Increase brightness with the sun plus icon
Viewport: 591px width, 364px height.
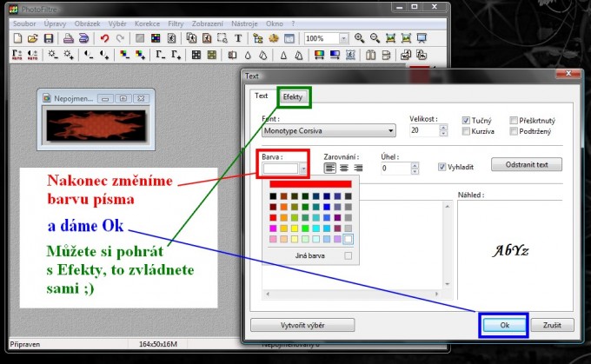pyautogui.click(x=68, y=55)
